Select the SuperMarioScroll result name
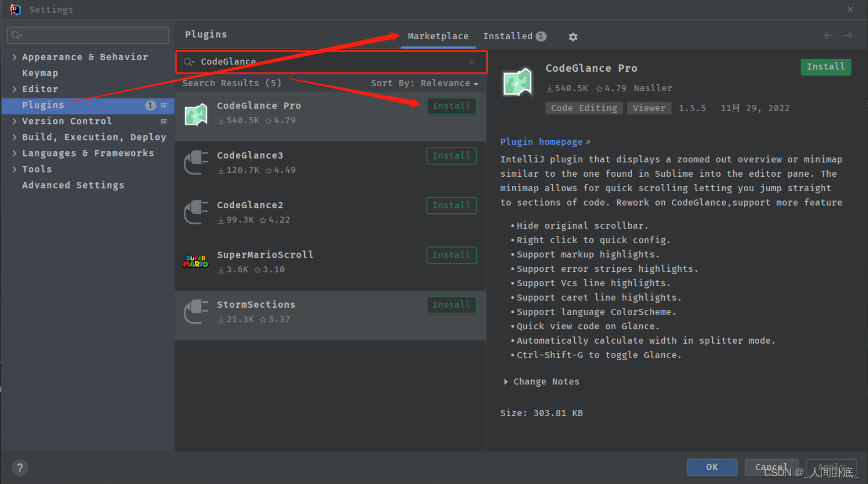Image resolution: width=868 pixels, height=484 pixels. pyautogui.click(x=265, y=255)
